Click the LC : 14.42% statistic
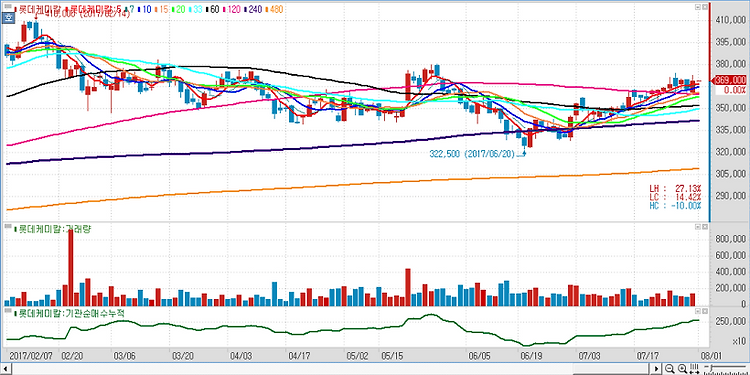The image size is (750, 375). [675, 197]
